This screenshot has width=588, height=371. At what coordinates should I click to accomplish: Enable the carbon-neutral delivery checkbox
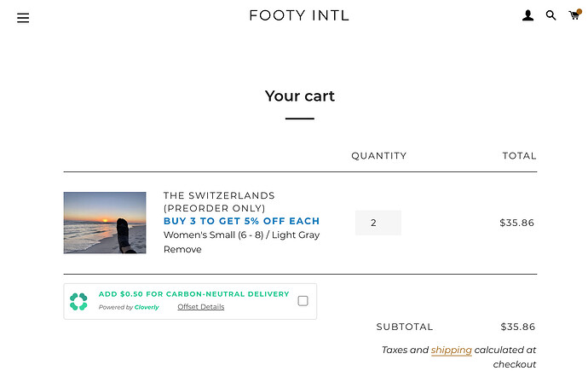tap(303, 301)
